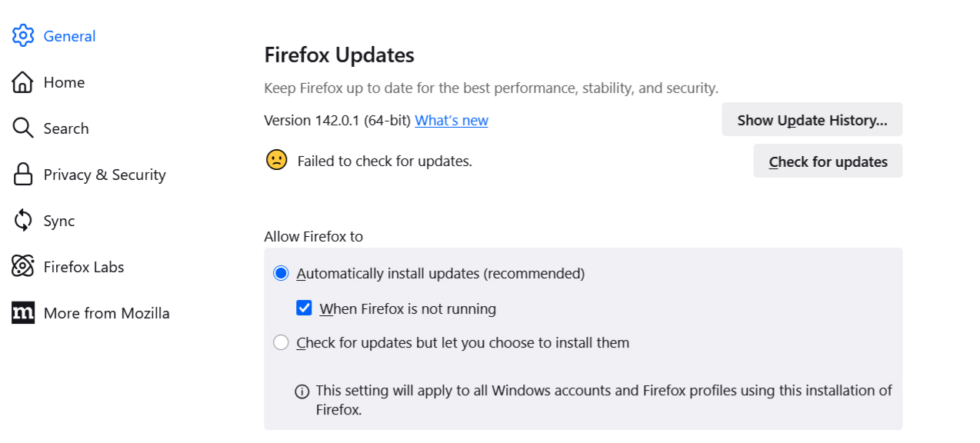
Task: Open the Home settings label
Action: point(64,82)
